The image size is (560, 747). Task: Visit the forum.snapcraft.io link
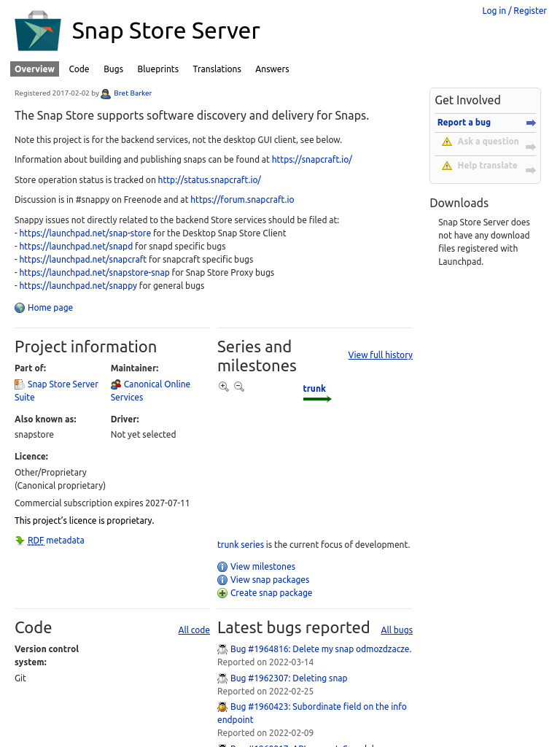[242, 200]
